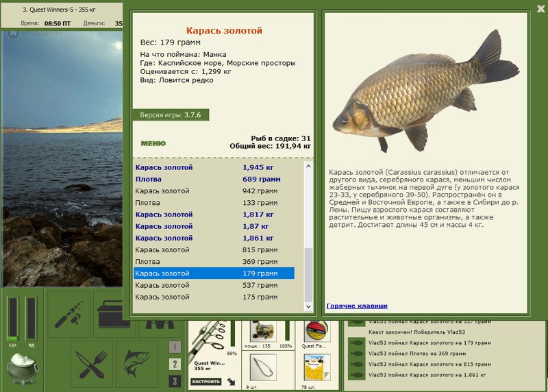Screen dimensions: 548x392
Task: Select Карась золотой 175 грамм row
Action: (214, 297)
